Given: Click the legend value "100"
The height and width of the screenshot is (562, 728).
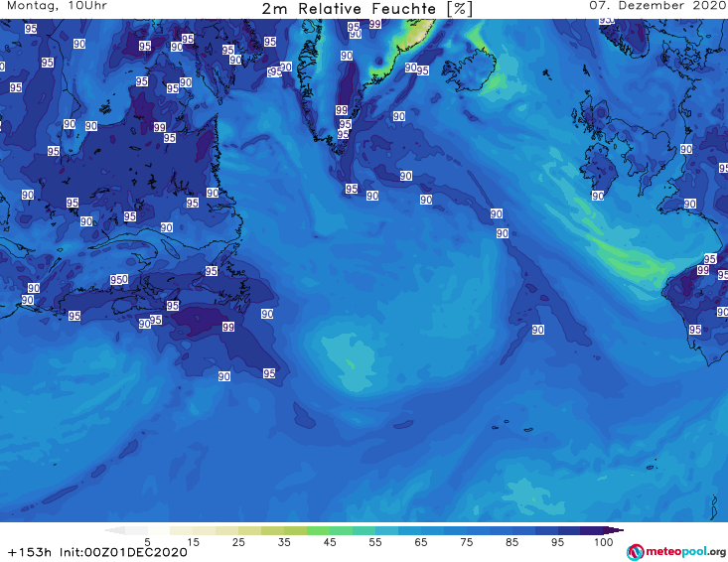Looking at the screenshot, I should click(604, 542).
